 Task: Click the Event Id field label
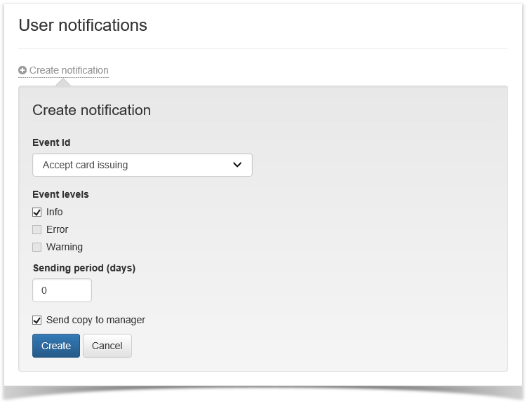[x=51, y=142]
